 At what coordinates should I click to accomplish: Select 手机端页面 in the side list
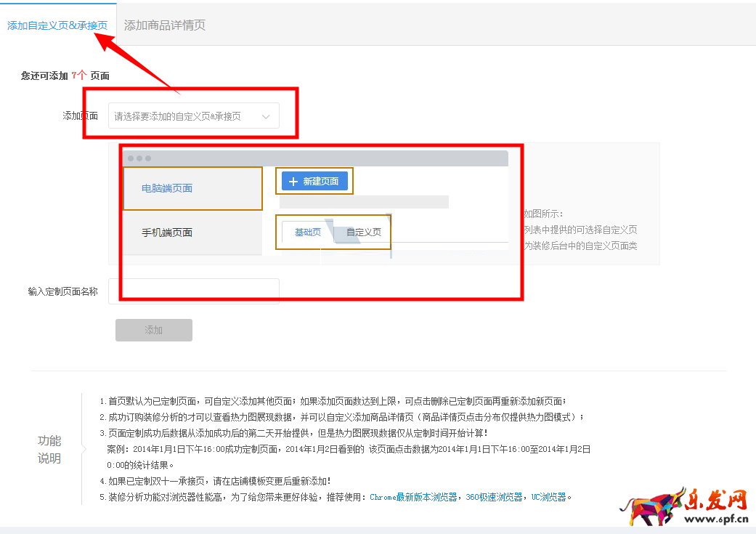[167, 232]
